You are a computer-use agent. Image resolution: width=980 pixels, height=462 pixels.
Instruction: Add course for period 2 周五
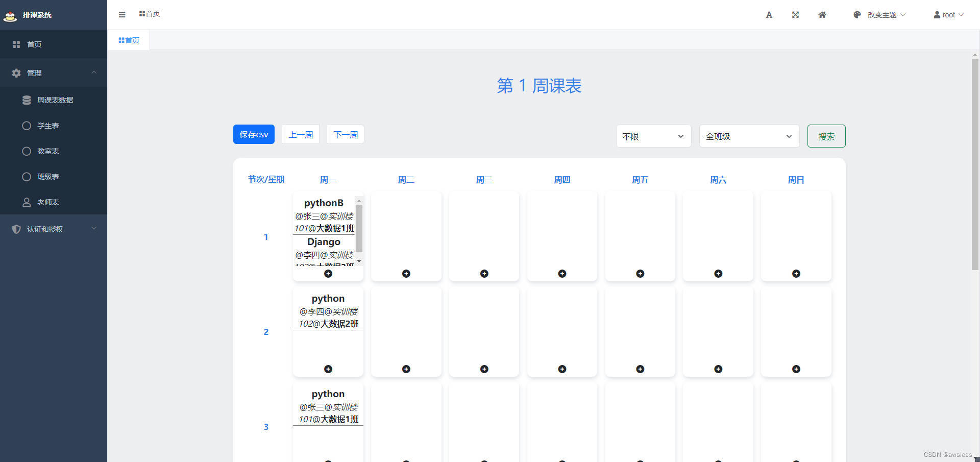[640, 369]
